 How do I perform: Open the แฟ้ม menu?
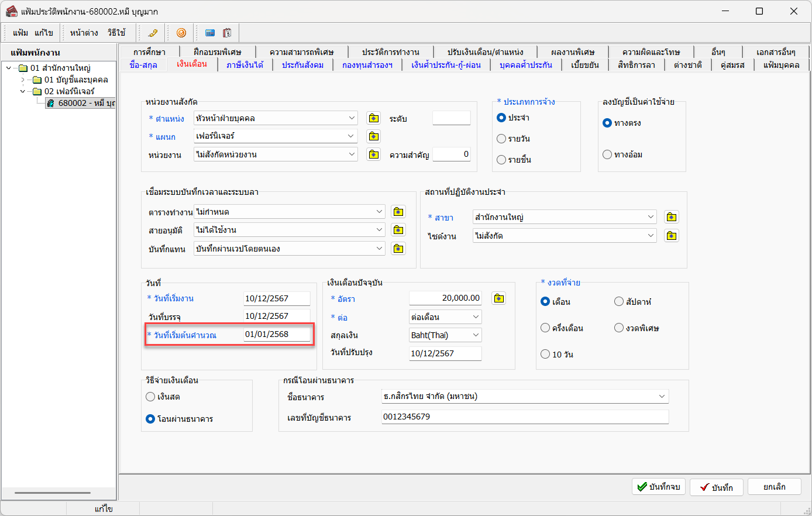[20, 33]
